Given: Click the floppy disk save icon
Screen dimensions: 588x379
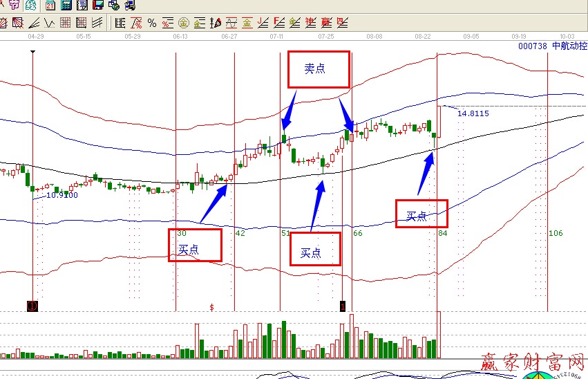Looking at the screenshot, I should tap(98, 6).
